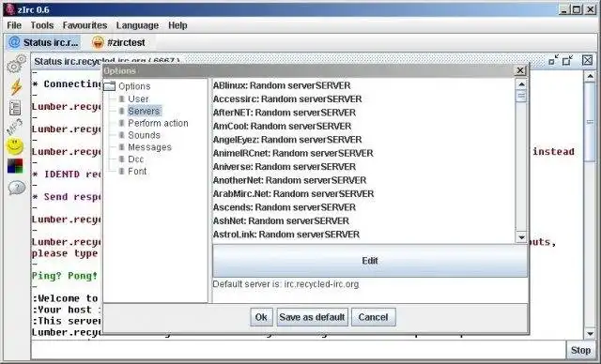
Task: Select Perform action in options tree
Action: pos(158,123)
